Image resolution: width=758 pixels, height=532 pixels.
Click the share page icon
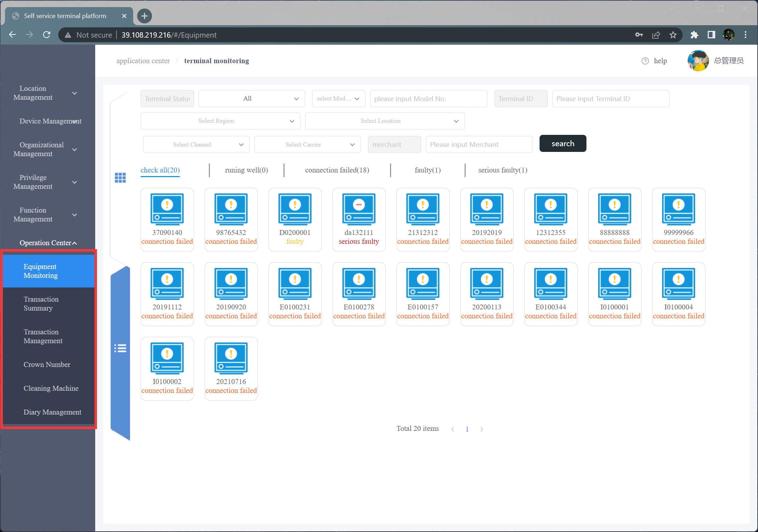[x=656, y=35]
